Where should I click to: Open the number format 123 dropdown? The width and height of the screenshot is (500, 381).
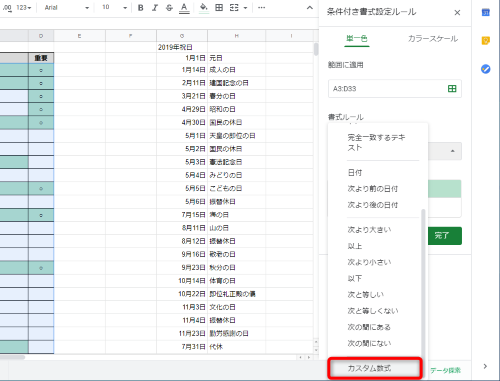coord(24,8)
